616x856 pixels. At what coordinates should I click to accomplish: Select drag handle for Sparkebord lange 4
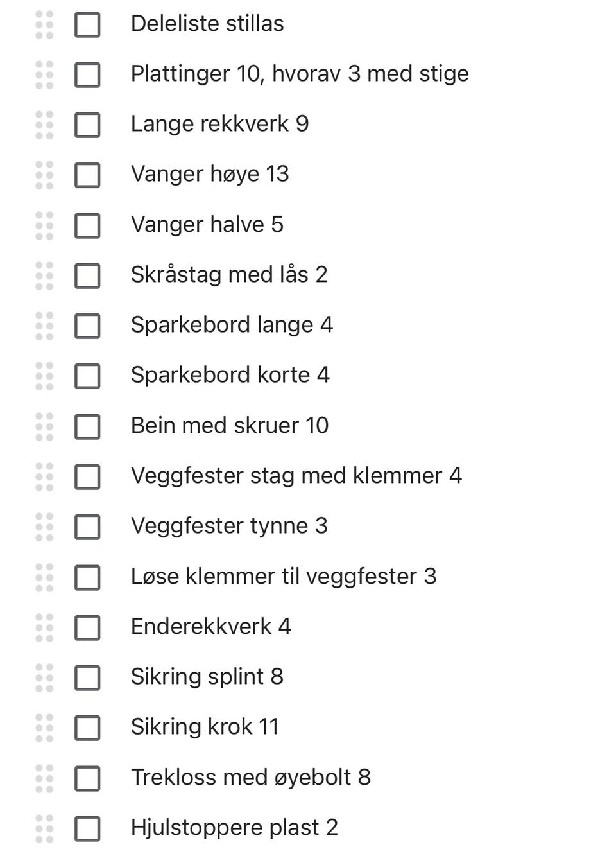pos(44,326)
